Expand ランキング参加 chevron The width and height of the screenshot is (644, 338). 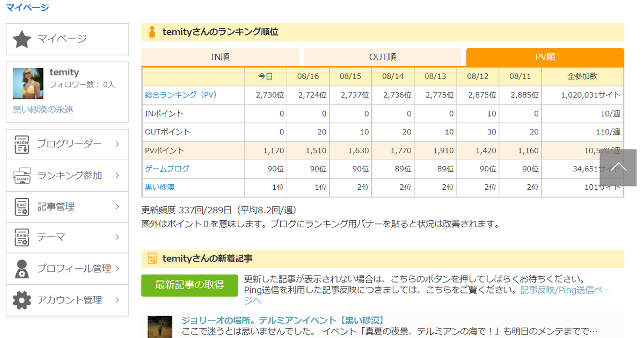[x=117, y=175]
